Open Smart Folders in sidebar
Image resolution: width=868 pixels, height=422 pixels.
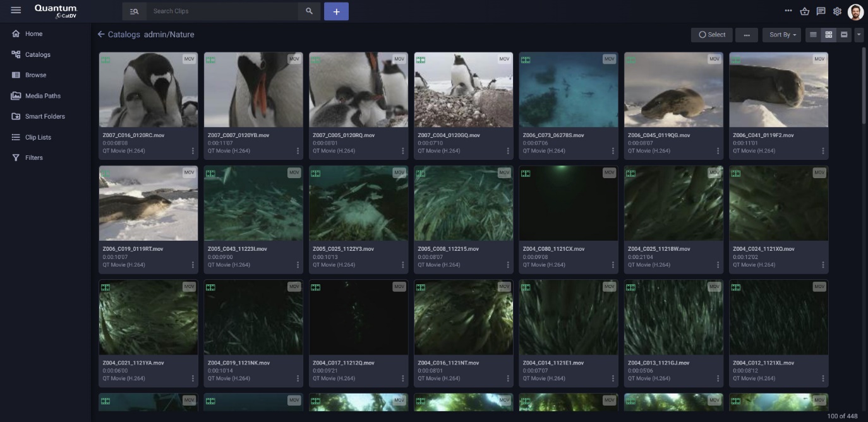coord(45,116)
